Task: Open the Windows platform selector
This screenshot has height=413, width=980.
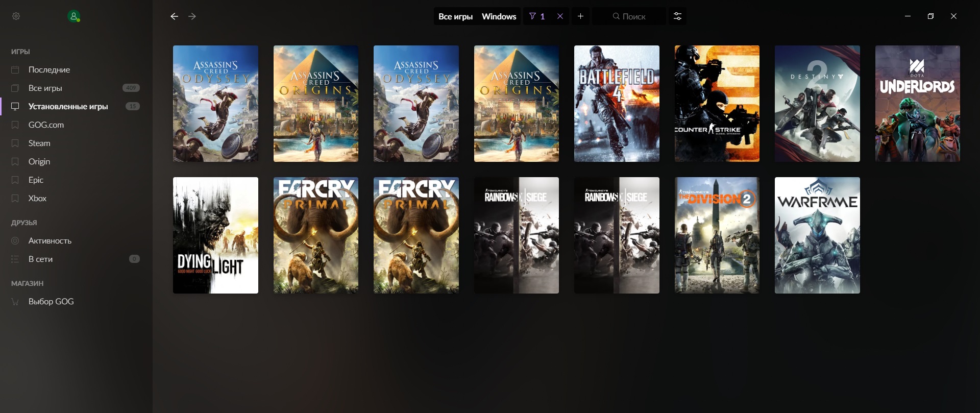Action: [x=499, y=16]
